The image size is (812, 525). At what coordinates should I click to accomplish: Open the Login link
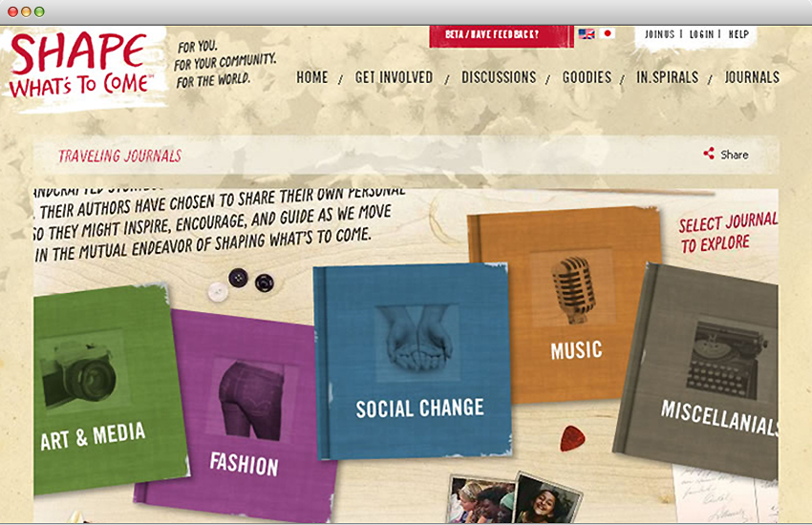coord(702,34)
